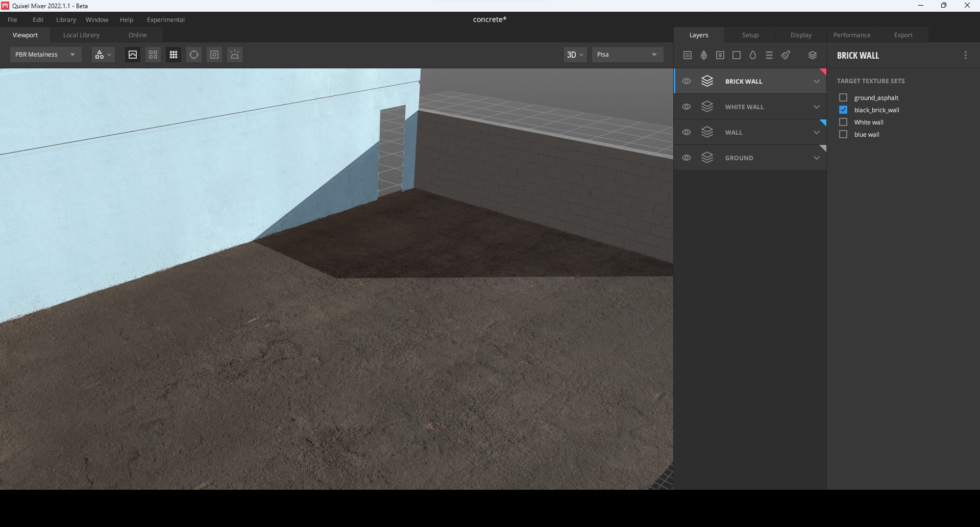This screenshot has width=980, height=527.
Task: Switch to the Display tab
Action: (801, 35)
